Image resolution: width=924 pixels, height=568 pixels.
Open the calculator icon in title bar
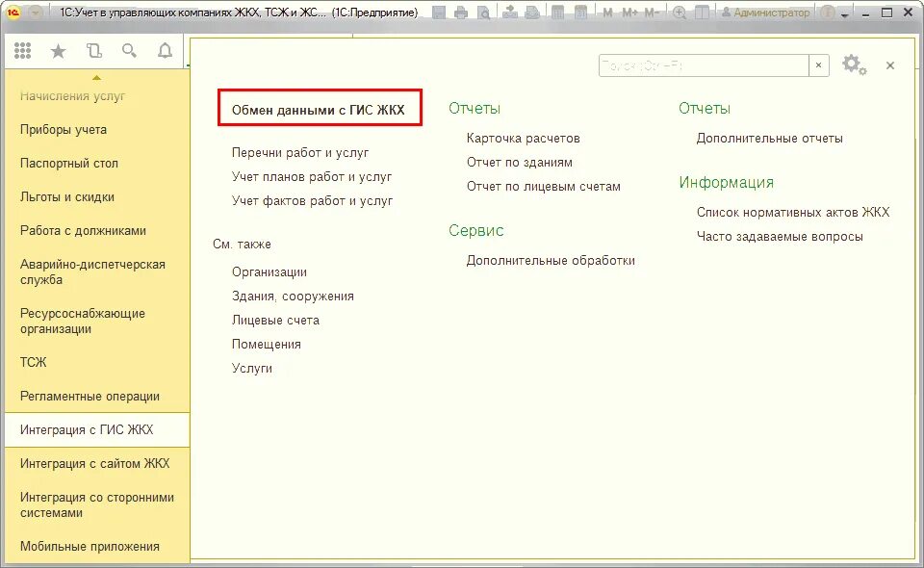[x=558, y=13]
